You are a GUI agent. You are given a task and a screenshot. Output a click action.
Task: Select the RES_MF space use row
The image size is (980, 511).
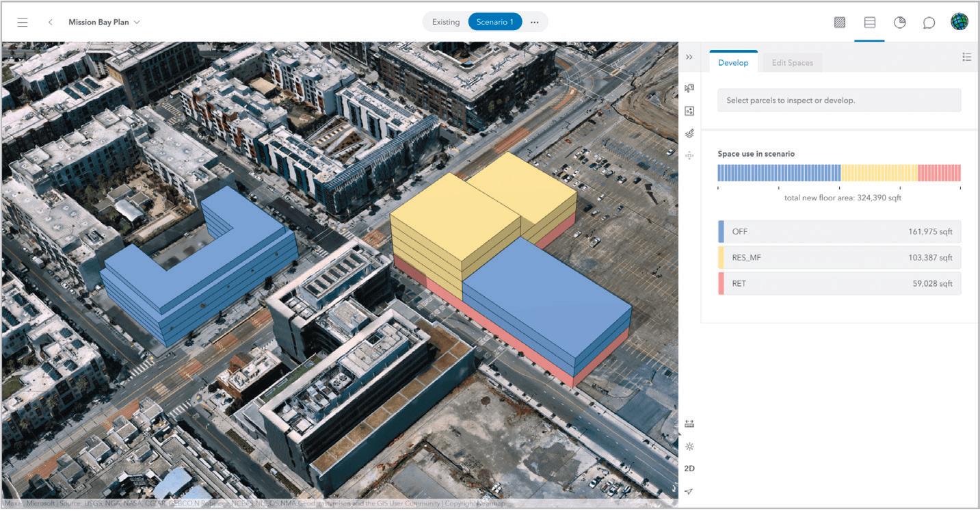[x=839, y=257]
